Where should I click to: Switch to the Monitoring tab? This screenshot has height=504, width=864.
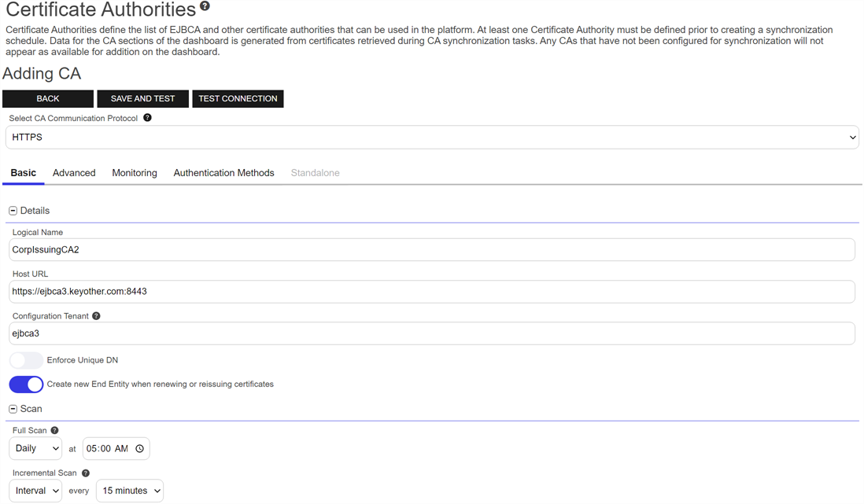click(135, 173)
